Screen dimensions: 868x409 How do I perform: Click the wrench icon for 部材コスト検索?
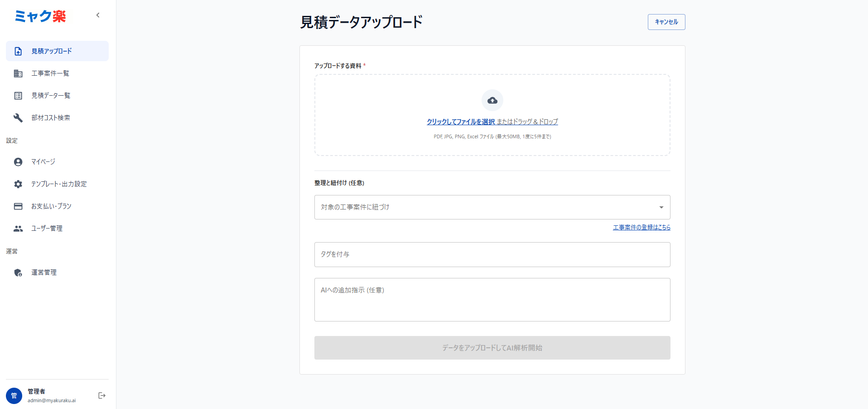coord(18,118)
